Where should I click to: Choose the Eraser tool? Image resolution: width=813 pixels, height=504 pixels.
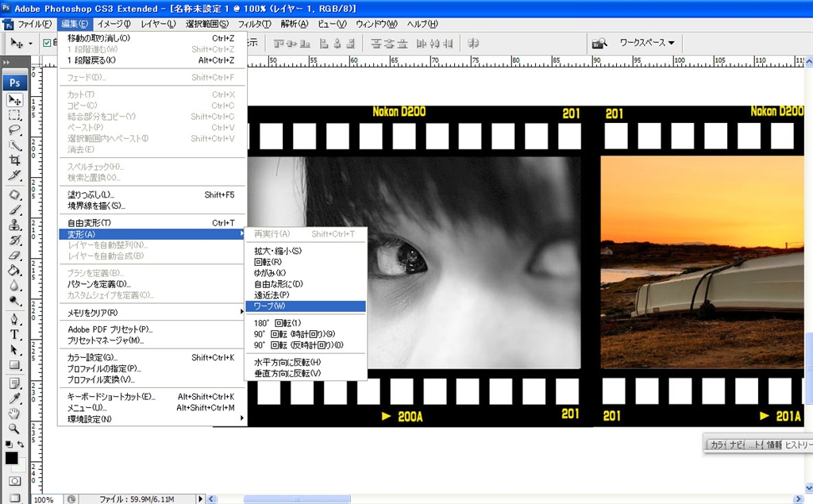[x=14, y=255]
